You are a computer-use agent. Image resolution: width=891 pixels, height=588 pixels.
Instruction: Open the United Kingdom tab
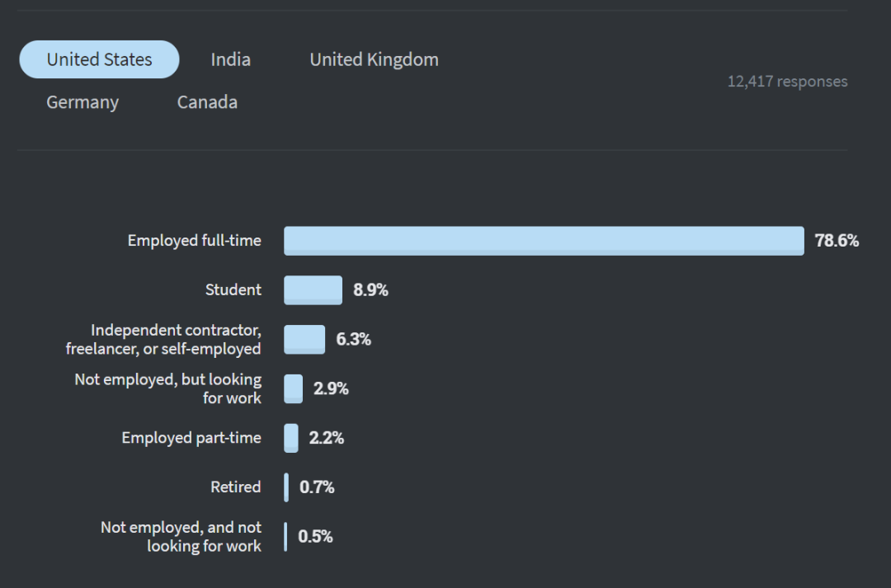pos(374,59)
